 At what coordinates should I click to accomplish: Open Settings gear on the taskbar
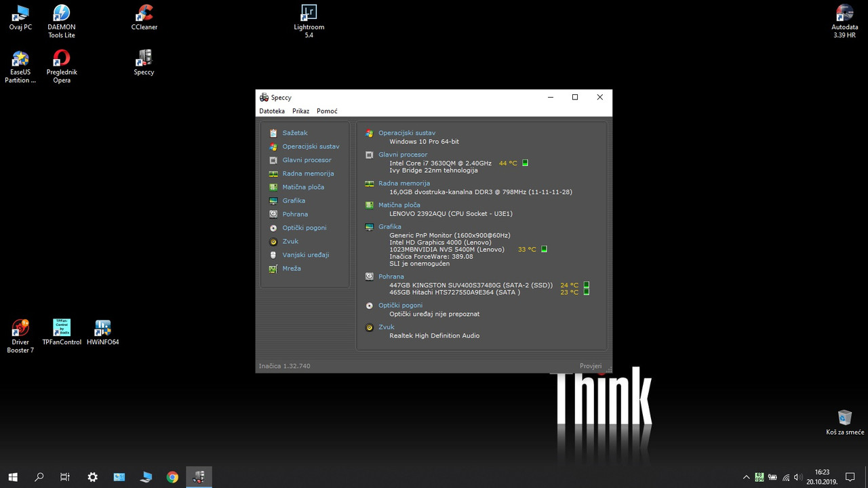(92, 477)
